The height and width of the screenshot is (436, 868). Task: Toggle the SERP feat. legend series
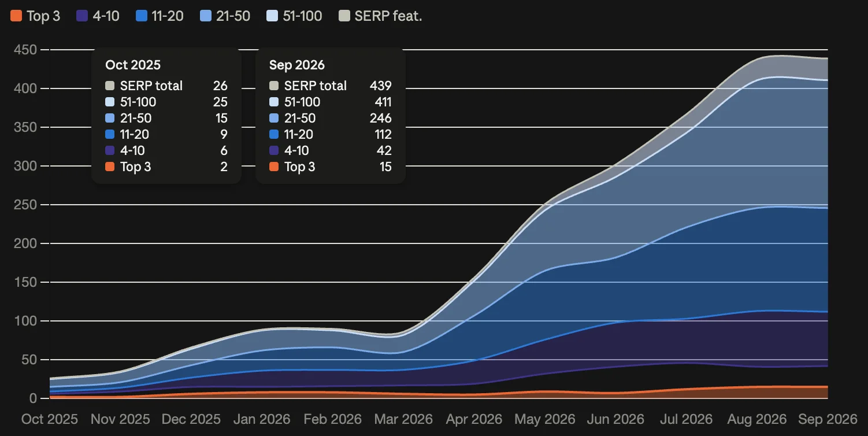tap(380, 16)
